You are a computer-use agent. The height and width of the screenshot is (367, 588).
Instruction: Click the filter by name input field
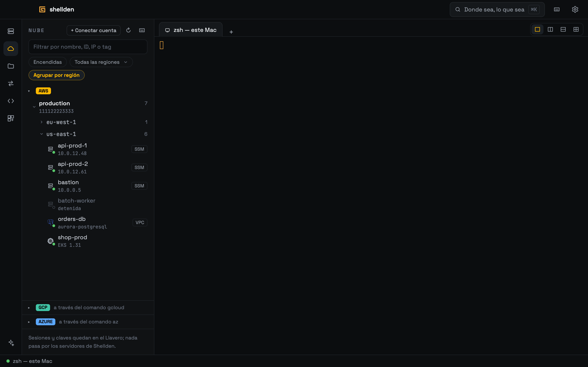click(88, 47)
